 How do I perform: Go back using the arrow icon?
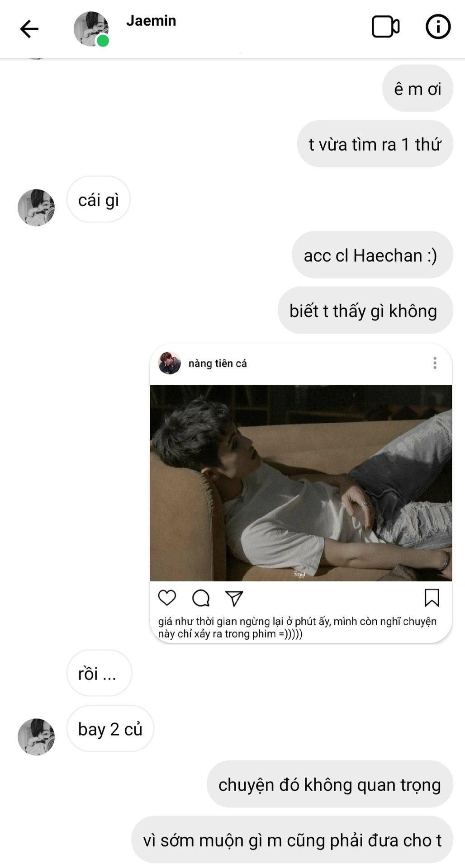tap(29, 29)
